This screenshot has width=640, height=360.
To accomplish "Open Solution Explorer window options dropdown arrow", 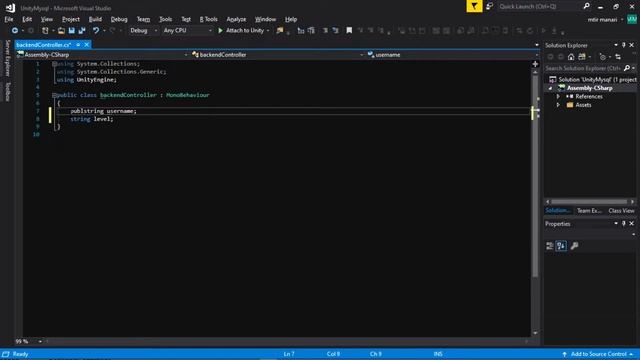I will (616, 45).
